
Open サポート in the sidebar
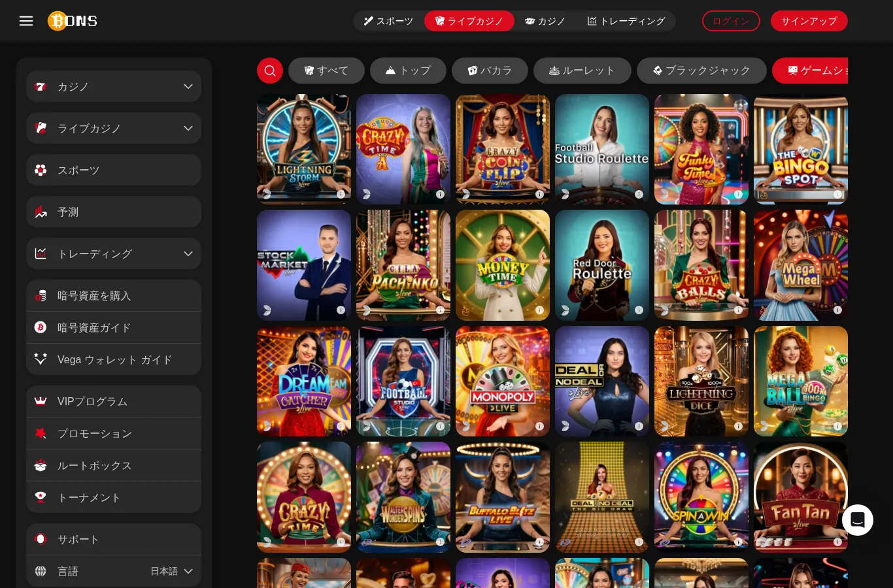[114, 539]
